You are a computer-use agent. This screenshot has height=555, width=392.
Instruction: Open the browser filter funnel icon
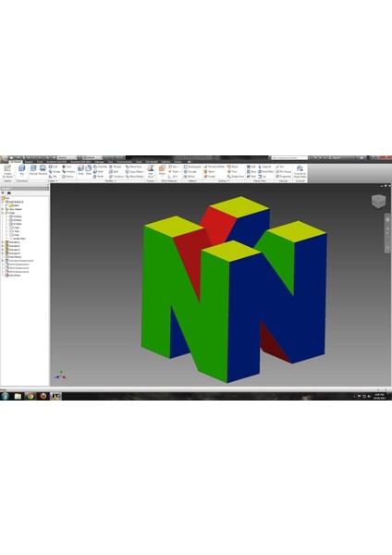click(x=3, y=193)
